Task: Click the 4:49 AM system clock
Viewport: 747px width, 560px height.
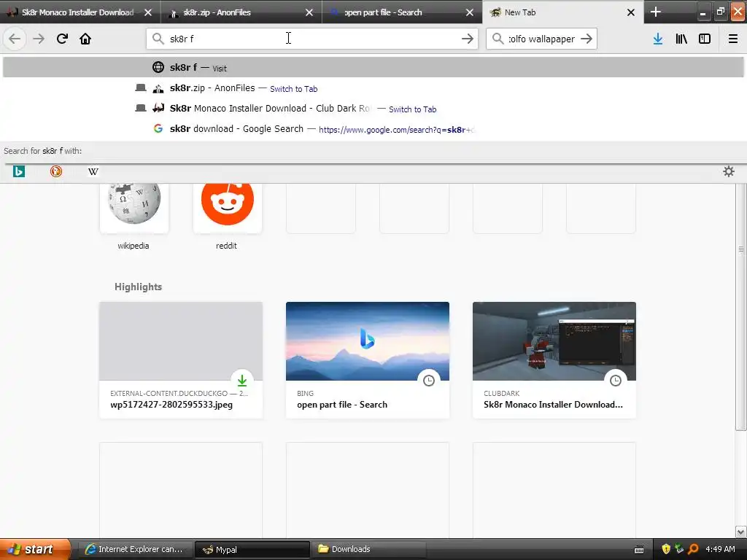Action: (720, 549)
